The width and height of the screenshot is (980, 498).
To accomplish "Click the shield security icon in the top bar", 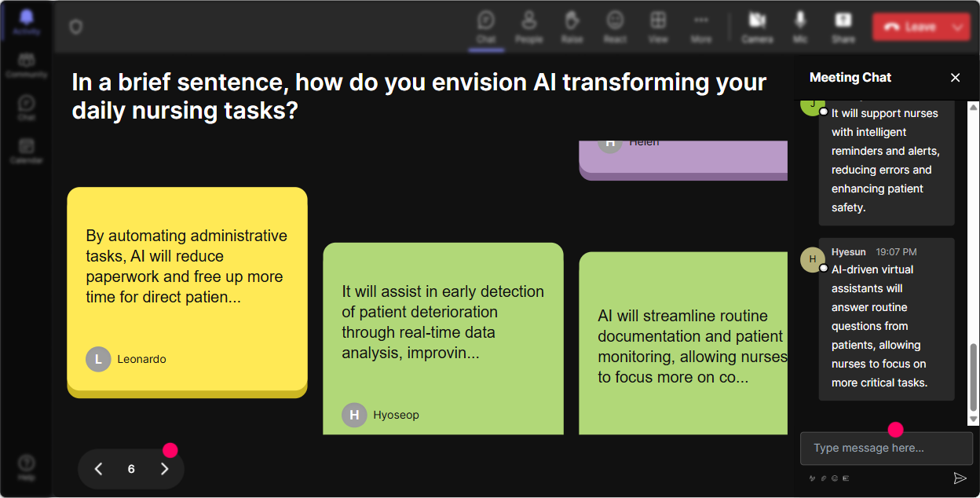I will (75, 27).
